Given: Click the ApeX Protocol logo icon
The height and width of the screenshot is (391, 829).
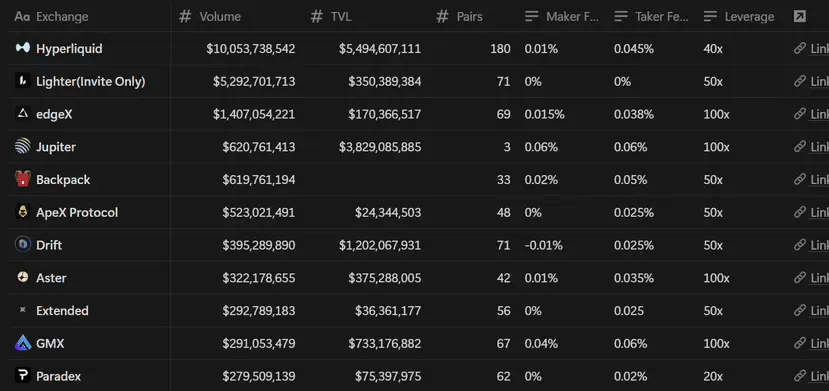Looking at the screenshot, I should pos(23,212).
